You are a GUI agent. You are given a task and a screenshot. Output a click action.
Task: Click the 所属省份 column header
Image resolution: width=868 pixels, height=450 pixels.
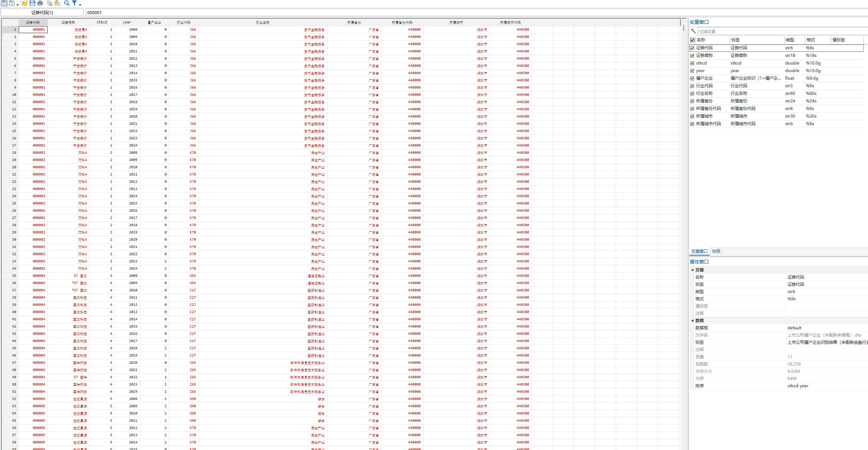coord(354,22)
